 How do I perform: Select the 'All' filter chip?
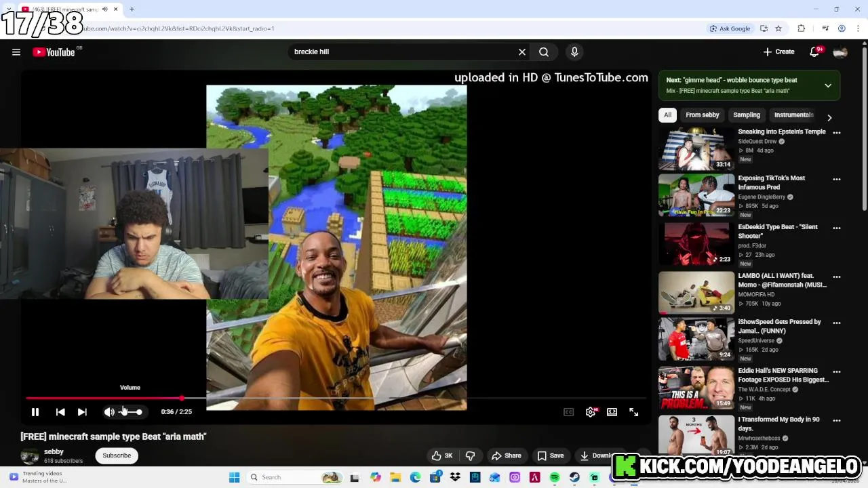click(x=667, y=115)
